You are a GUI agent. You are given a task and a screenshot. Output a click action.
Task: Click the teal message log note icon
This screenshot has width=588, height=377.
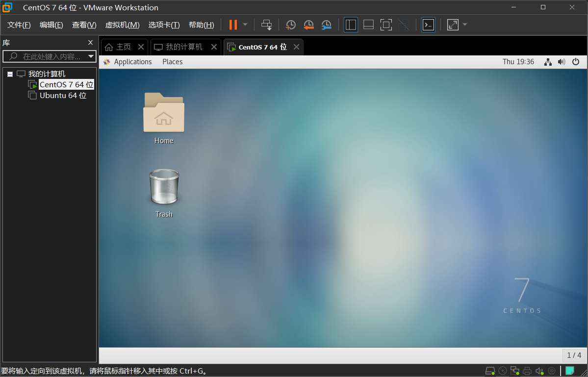point(570,371)
